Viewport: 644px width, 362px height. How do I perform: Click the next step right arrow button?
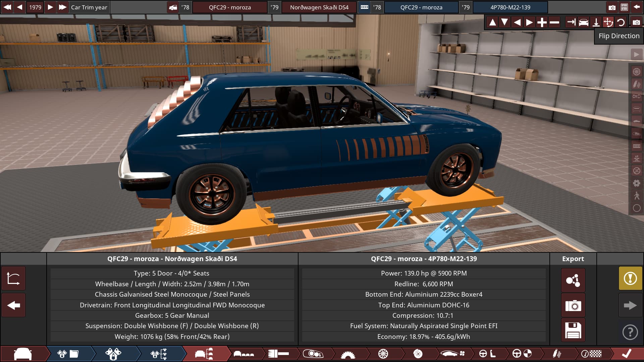coord(630,305)
